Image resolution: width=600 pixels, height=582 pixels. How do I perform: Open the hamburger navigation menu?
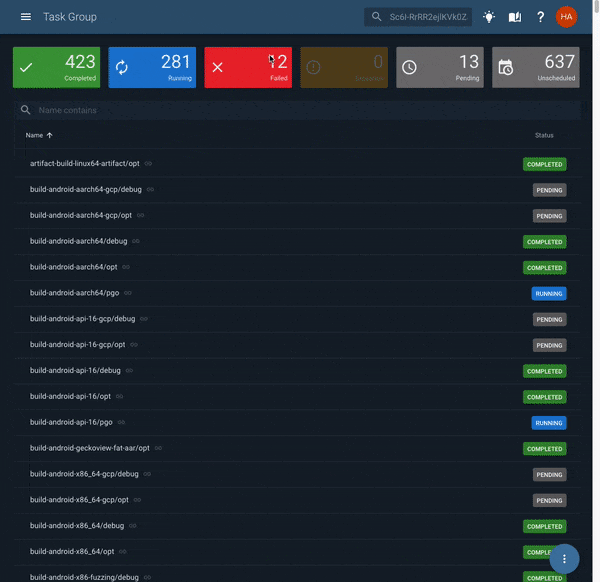[26, 17]
